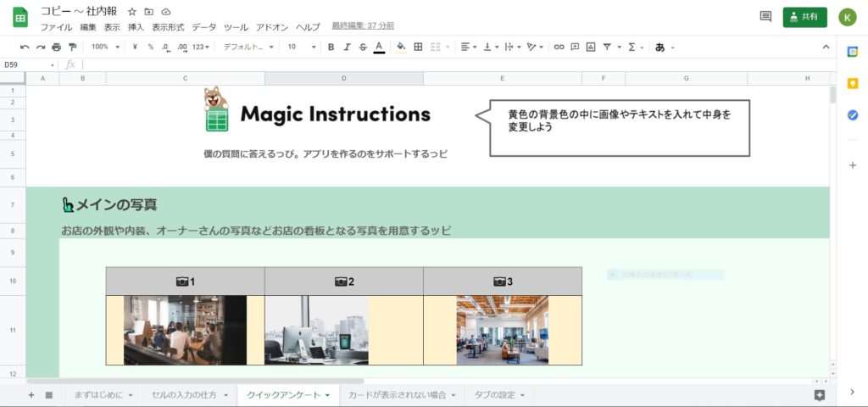Toggle strikethrough formatting
The width and height of the screenshot is (868, 407).
pos(363,47)
